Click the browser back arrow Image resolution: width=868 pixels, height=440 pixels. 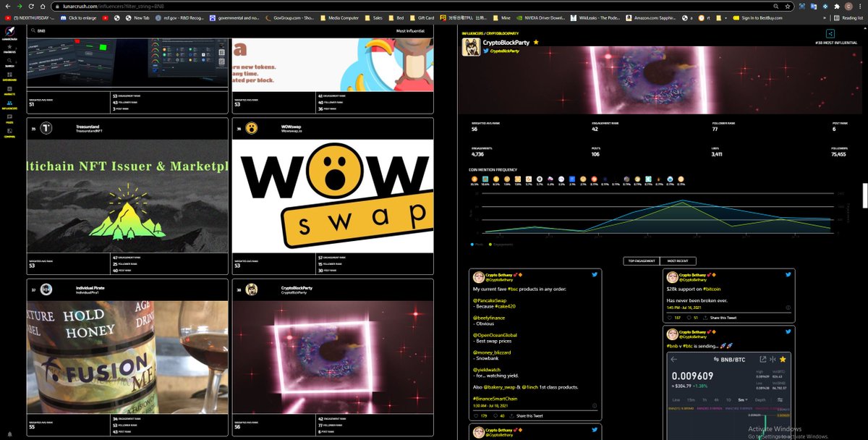(x=7, y=7)
